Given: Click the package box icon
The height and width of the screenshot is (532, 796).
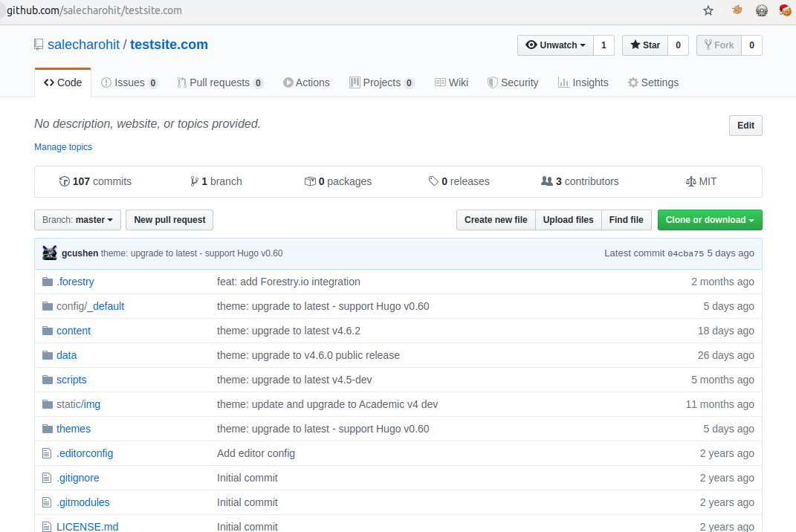Looking at the screenshot, I should tap(310, 181).
